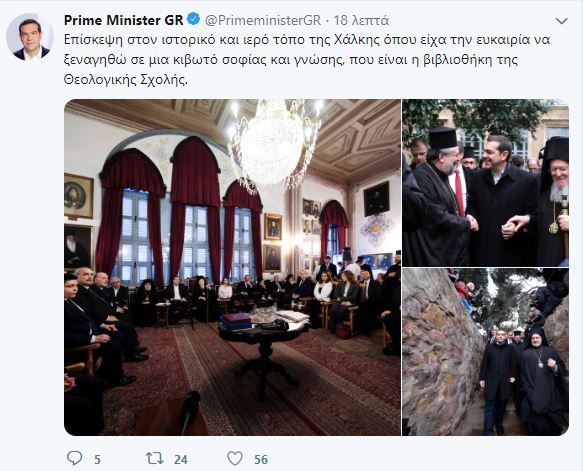Click the Θεολογικής Σχολής text line
Image resolution: width=583 pixels, height=471 pixels.
coord(126,80)
